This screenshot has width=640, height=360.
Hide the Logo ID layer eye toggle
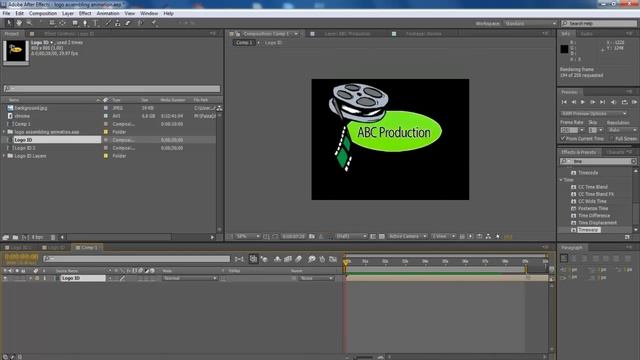coord(5,278)
